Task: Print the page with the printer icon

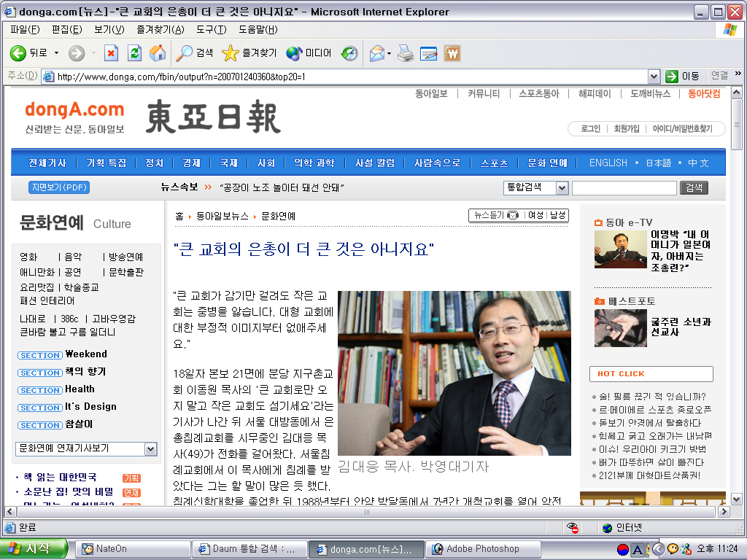Action: tap(406, 52)
